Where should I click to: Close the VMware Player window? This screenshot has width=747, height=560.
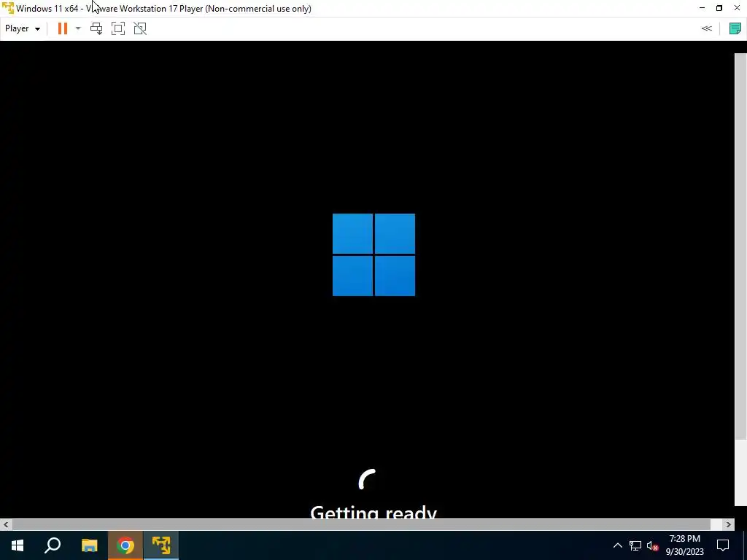coord(737,8)
